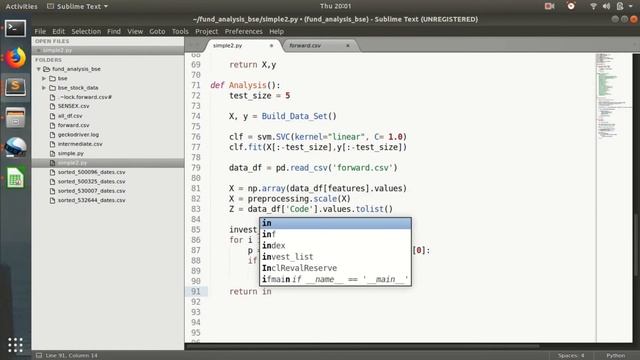Open the Edit menu
This screenshot has height=360, width=640.
[58, 31]
